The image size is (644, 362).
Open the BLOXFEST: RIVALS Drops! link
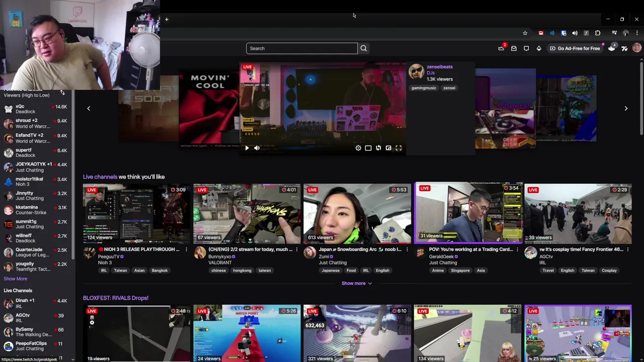pos(116,298)
